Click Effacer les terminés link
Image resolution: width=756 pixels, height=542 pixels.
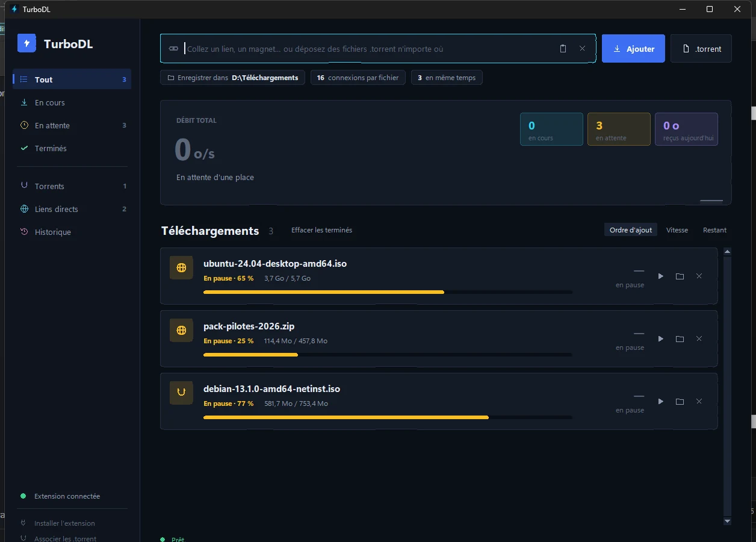tap(321, 230)
